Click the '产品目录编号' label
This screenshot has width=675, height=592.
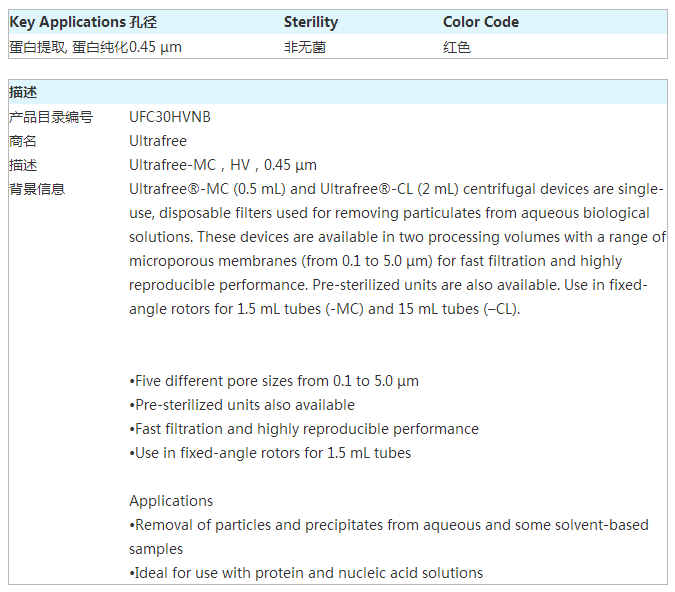(51, 117)
